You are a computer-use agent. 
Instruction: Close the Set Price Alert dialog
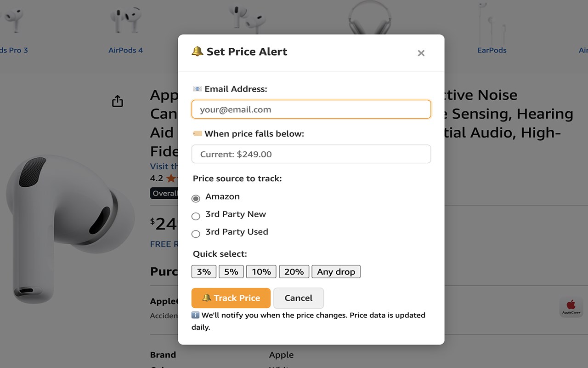421,53
